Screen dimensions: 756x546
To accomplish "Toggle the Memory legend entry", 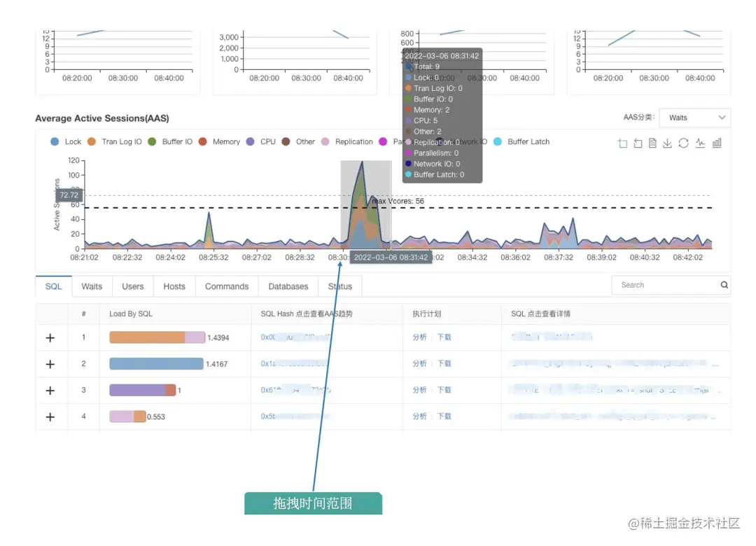I will point(219,142).
